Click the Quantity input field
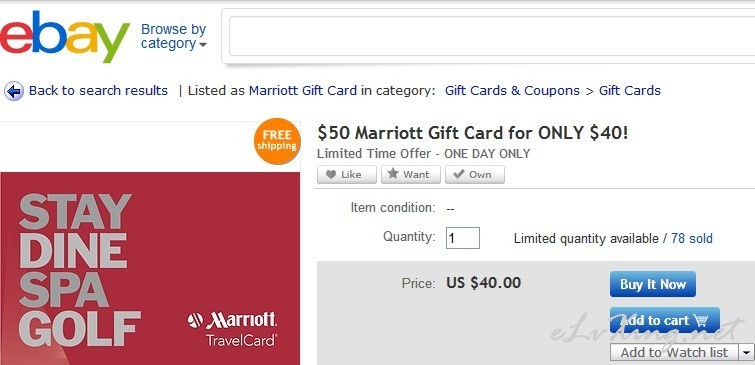The width and height of the screenshot is (755, 365). coord(463,238)
